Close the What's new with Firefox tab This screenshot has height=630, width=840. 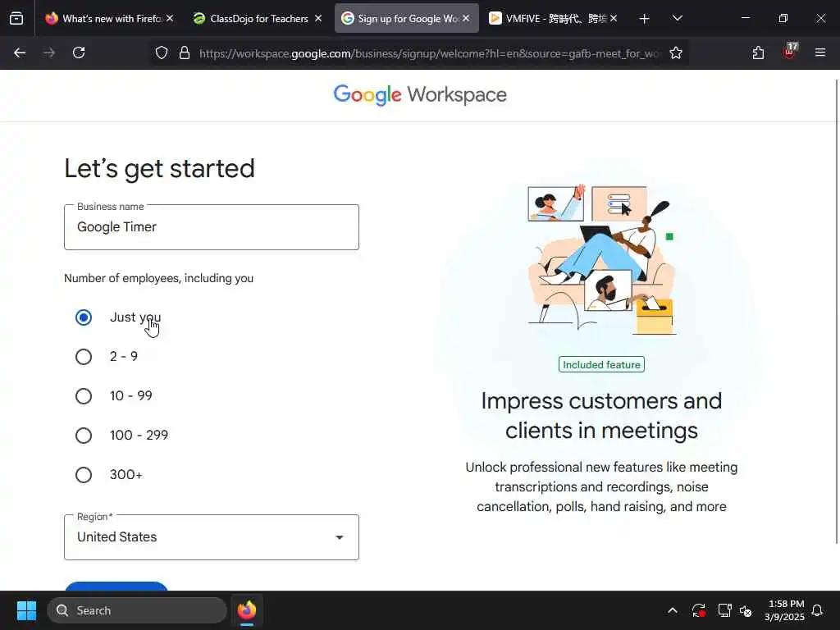coord(170,18)
